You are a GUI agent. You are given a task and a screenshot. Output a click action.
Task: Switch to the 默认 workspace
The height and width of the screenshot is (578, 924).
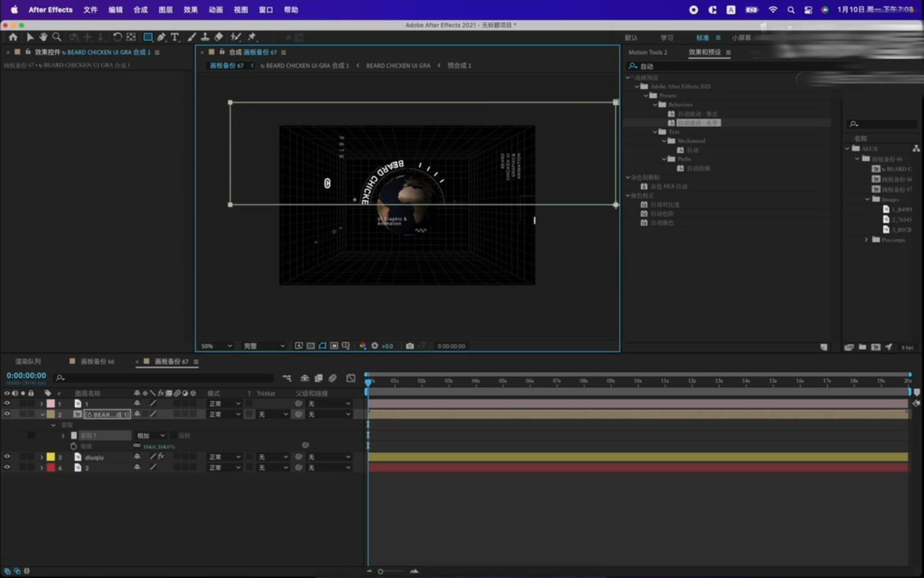tap(631, 38)
